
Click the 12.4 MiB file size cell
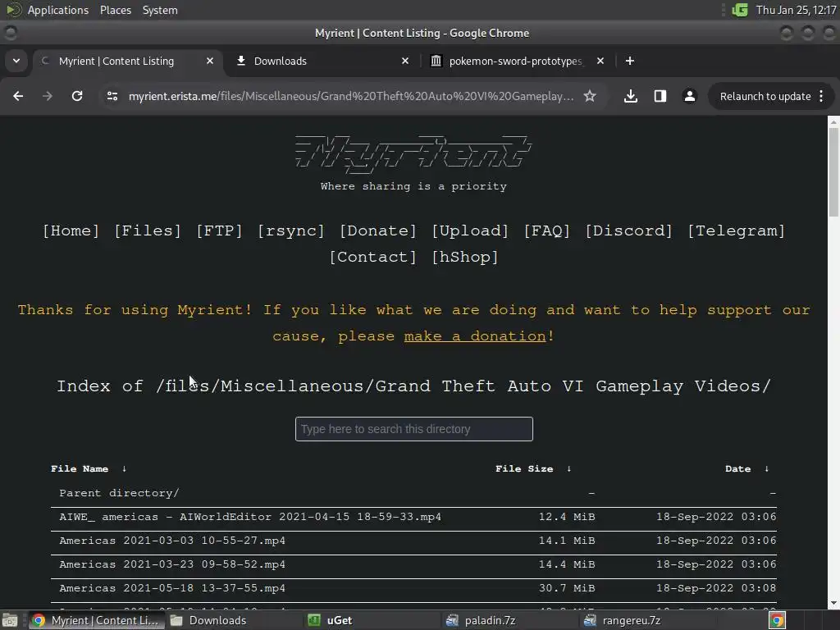tap(567, 517)
